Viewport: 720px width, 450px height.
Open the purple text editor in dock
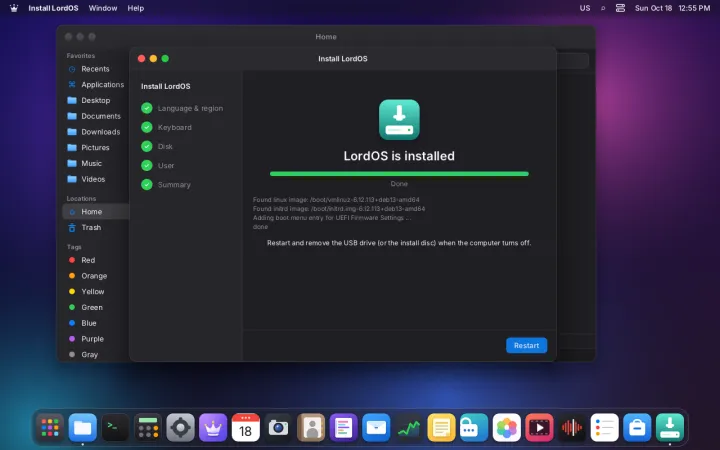click(x=343, y=428)
